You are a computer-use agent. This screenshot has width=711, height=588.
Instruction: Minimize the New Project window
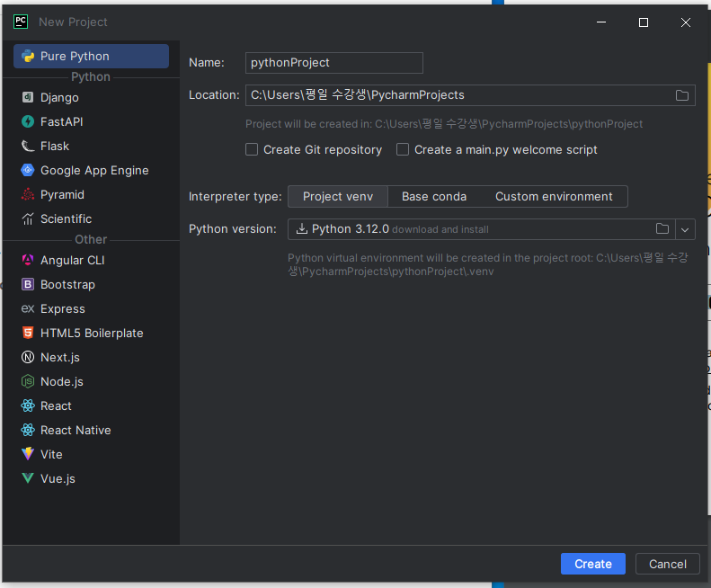601,22
